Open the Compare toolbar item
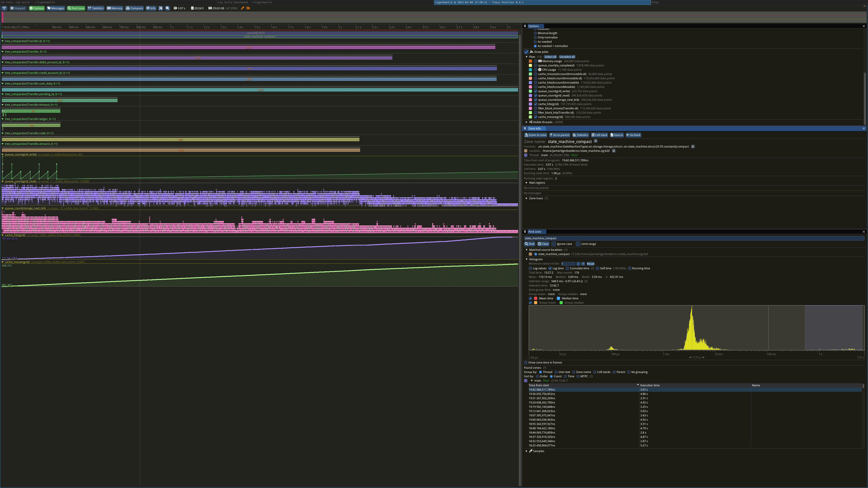The image size is (868, 488). pyautogui.click(x=134, y=8)
